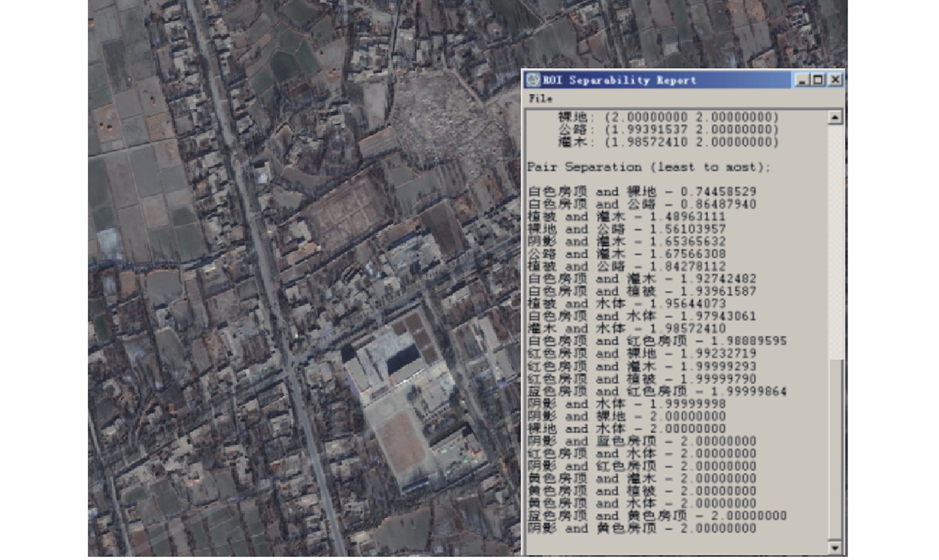
Task: Click the line with value 1.92742482
Action: 642,279
